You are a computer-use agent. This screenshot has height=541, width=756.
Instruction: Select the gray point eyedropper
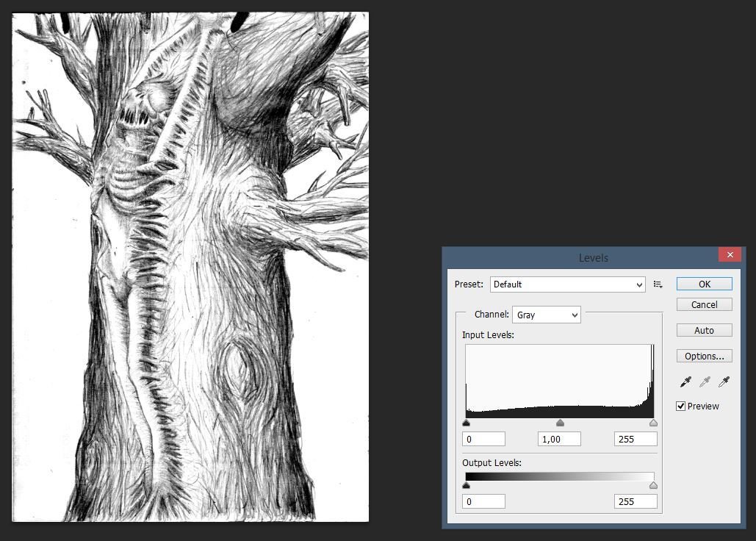(705, 382)
